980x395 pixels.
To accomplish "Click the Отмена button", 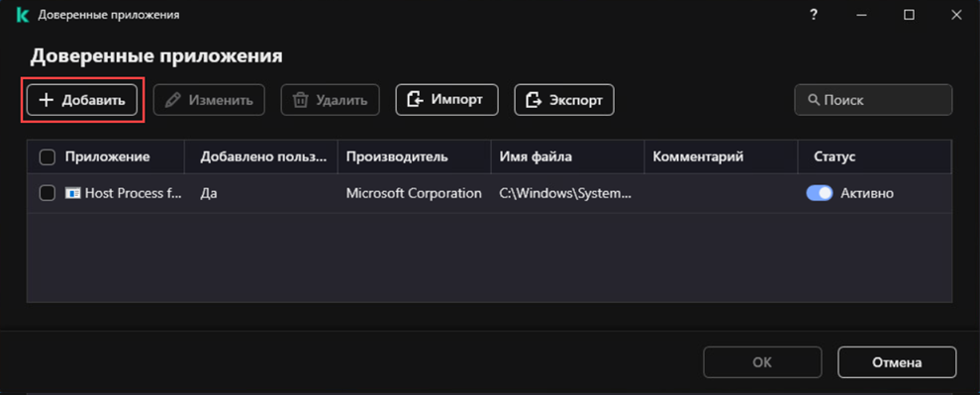I will [897, 362].
